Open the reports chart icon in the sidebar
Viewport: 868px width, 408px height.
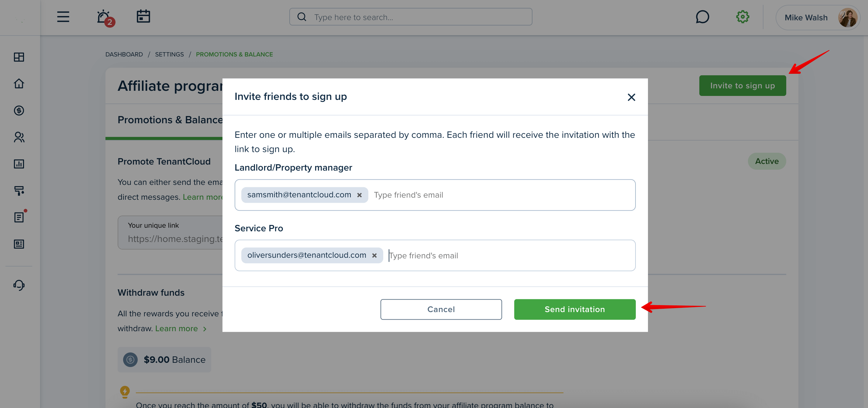[19, 164]
